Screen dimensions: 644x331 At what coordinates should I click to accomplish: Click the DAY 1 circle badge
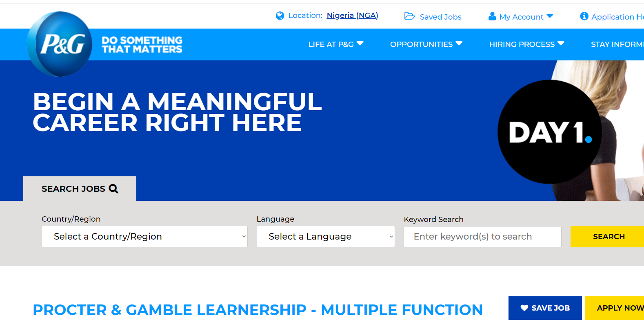coord(549,132)
